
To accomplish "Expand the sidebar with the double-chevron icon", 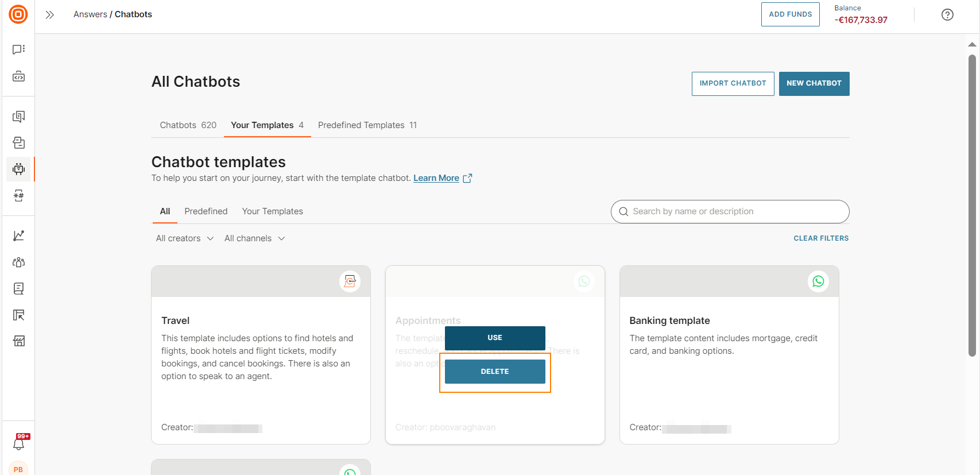I will (x=50, y=15).
